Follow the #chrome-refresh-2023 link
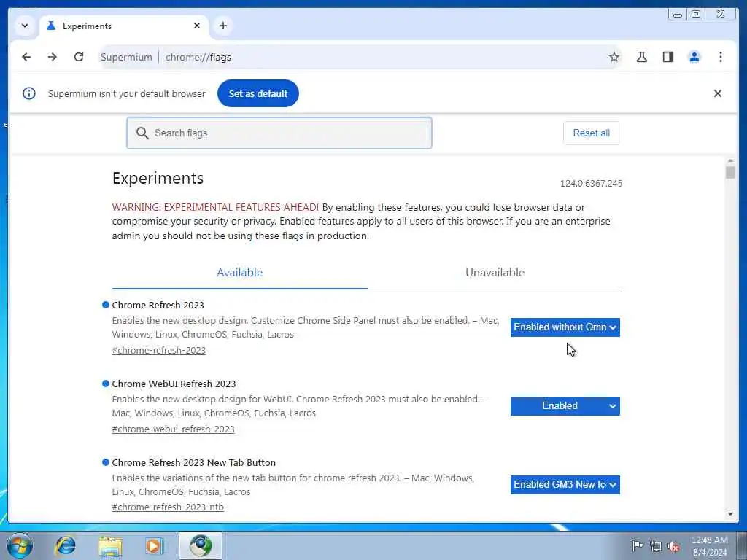The image size is (747, 560). click(158, 351)
